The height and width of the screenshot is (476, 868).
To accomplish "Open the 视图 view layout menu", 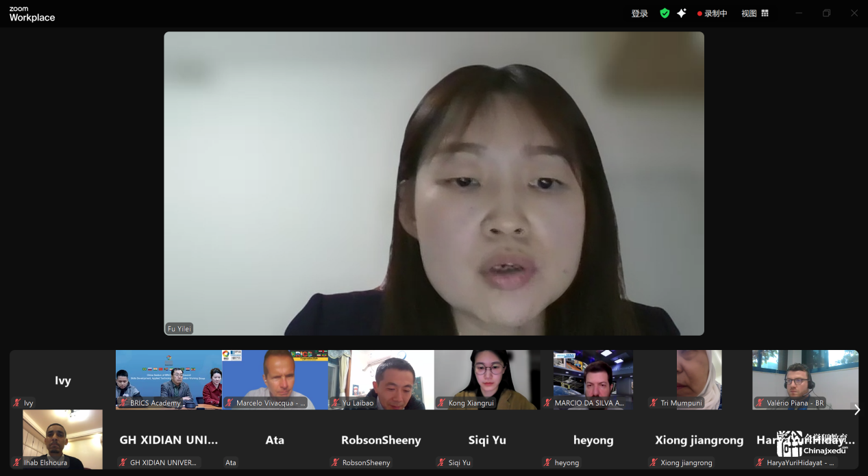I will tap(754, 14).
